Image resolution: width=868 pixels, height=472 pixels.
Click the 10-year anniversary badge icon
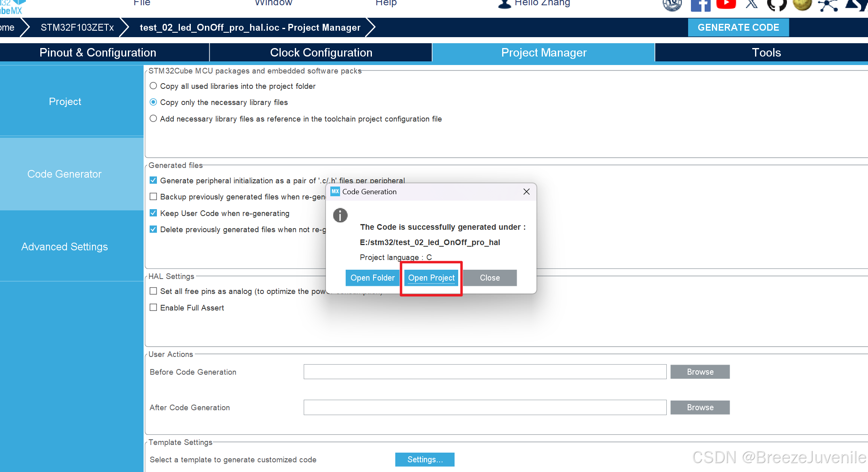672,4
